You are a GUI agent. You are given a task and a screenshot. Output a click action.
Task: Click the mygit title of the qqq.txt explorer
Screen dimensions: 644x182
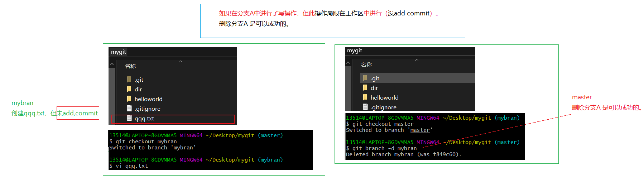[x=119, y=52]
